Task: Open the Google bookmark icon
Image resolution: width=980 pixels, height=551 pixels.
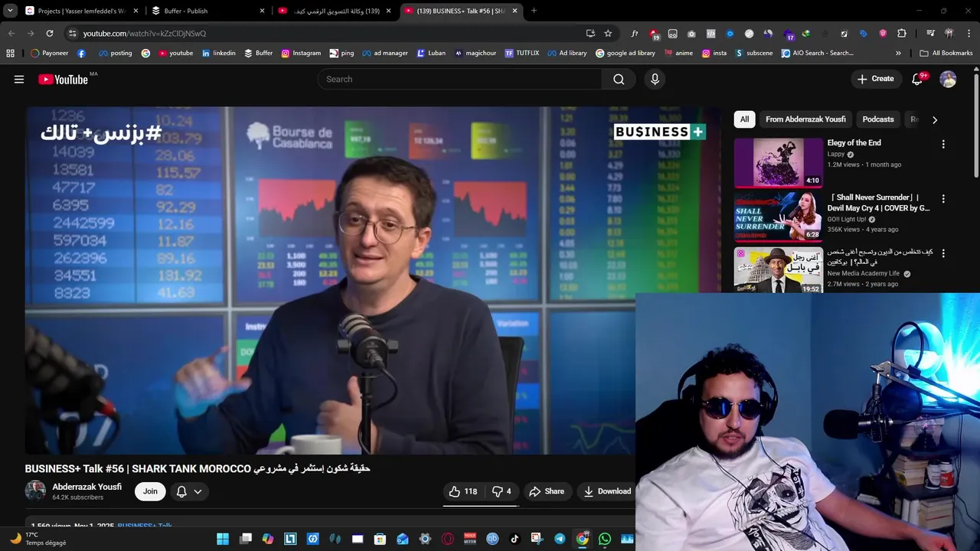Action: click(145, 53)
